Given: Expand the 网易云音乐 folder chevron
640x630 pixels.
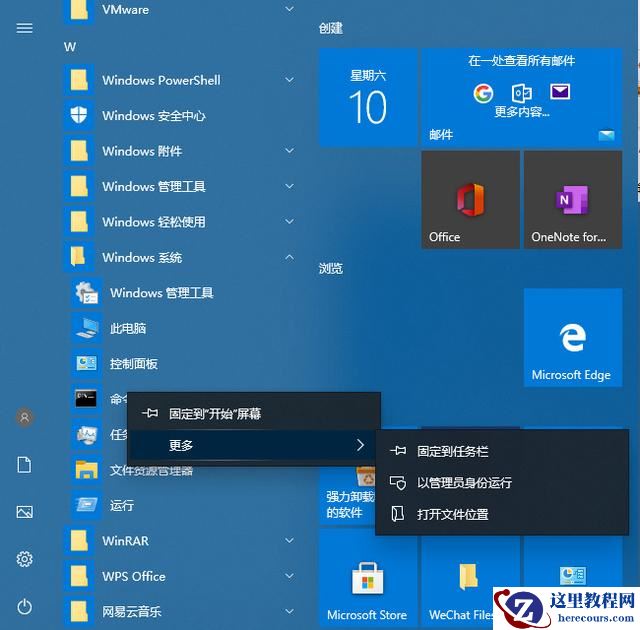Looking at the screenshot, I should 289,611.
